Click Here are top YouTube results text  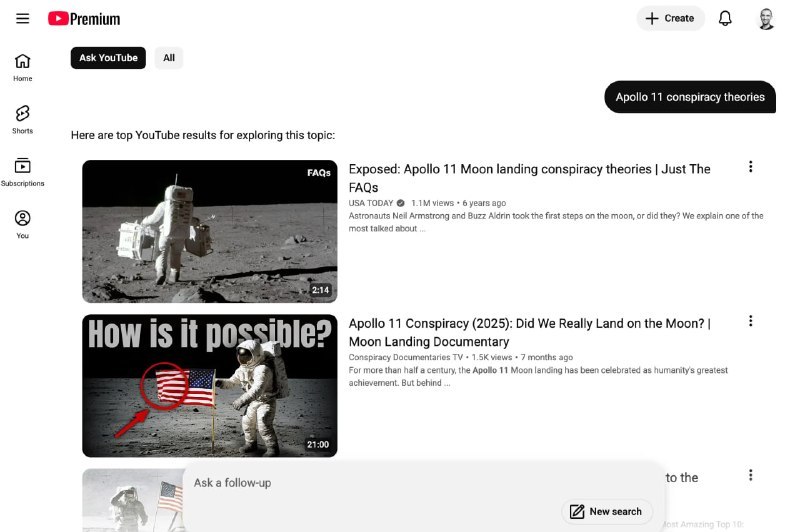pyautogui.click(x=203, y=135)
